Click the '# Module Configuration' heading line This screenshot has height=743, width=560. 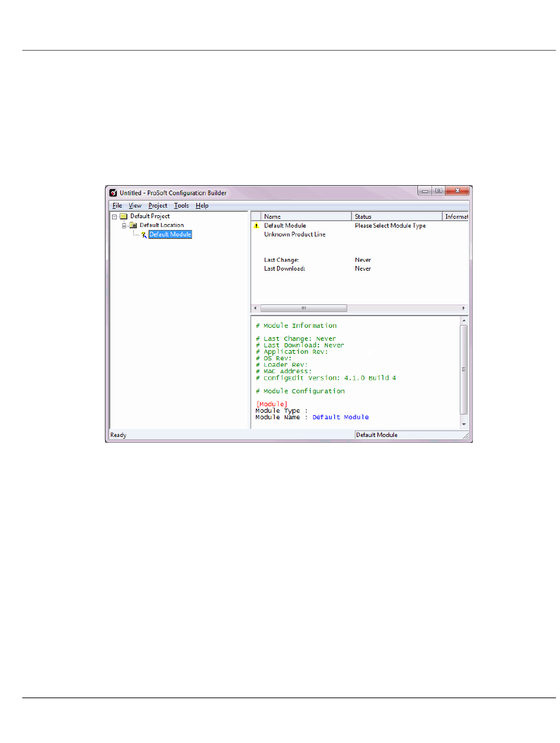[300, 391]
